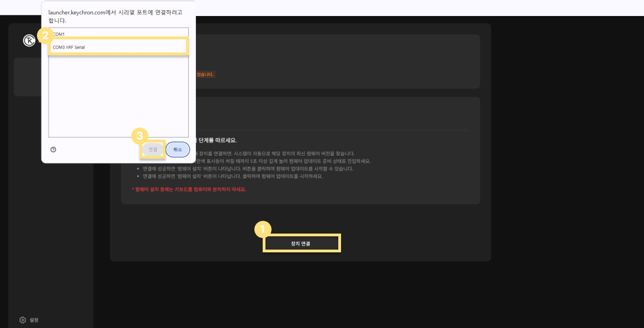The width and height of the screenshot is (644, 328).
Task: Click the yellow step 3 badge
Action: pyautogui.click(x=140, y=135)
